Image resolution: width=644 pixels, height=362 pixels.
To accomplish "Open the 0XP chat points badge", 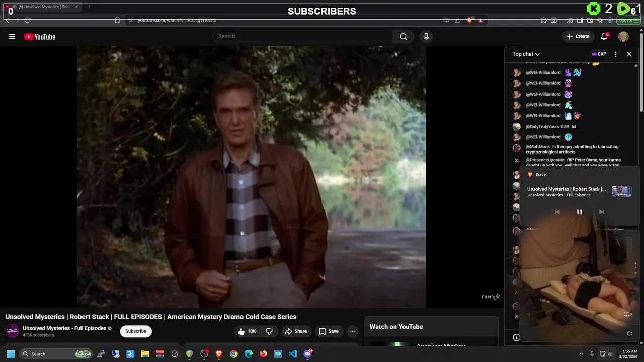I will [x=599, y=54].
